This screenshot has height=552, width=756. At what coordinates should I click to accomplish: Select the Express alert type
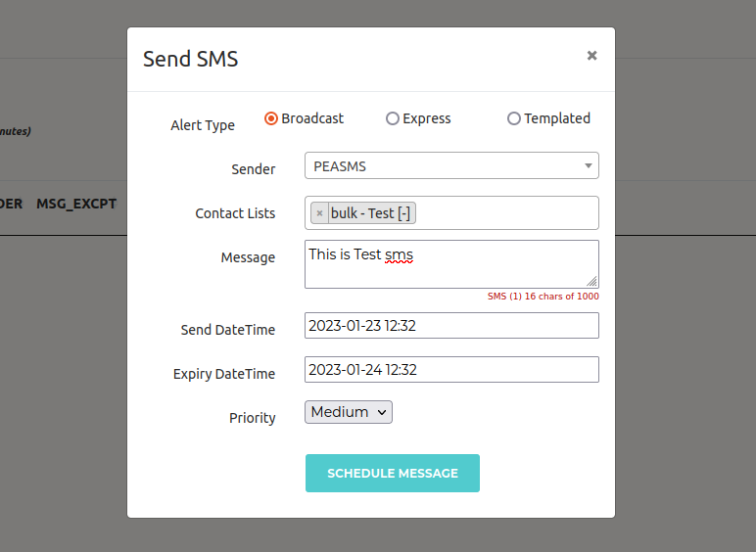393,118
